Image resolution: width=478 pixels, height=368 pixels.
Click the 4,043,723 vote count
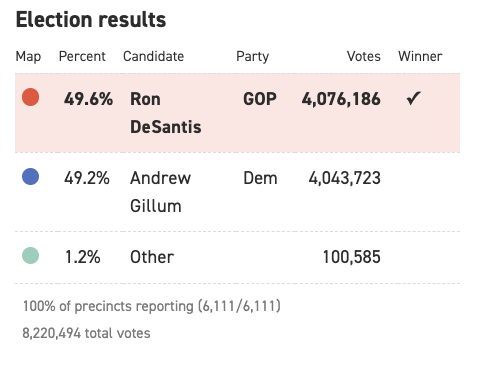click(344, 178)
